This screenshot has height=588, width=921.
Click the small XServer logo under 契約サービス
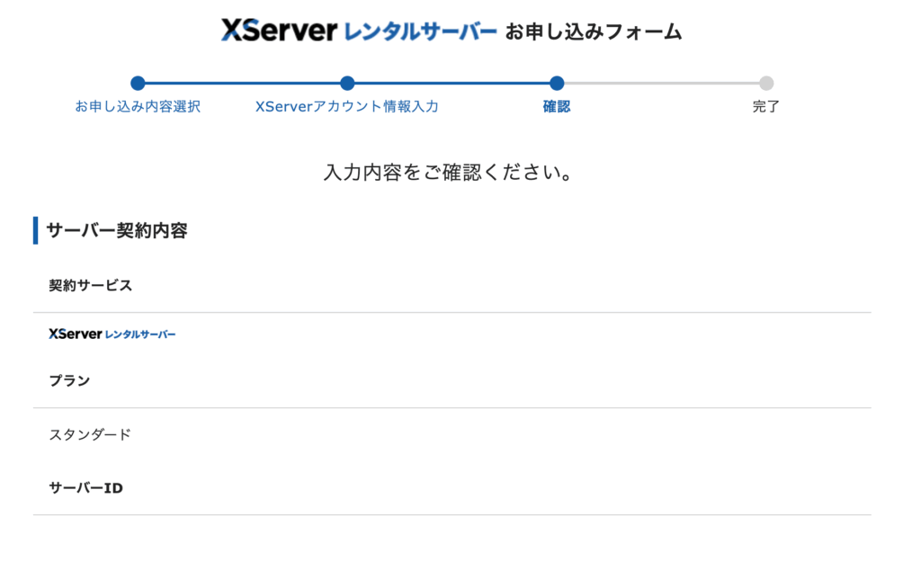click(112, 334)
